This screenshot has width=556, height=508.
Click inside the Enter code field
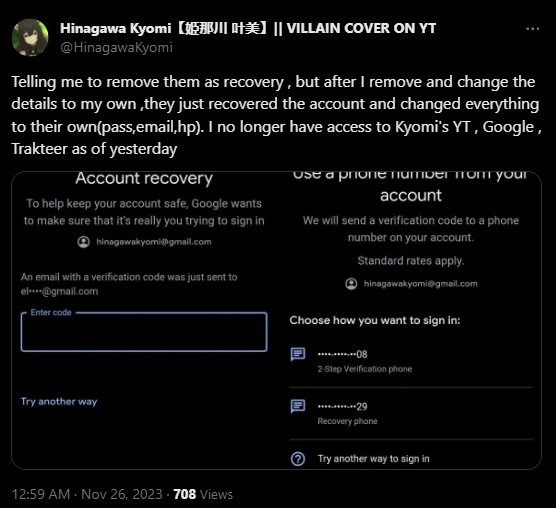coord(144,332)
